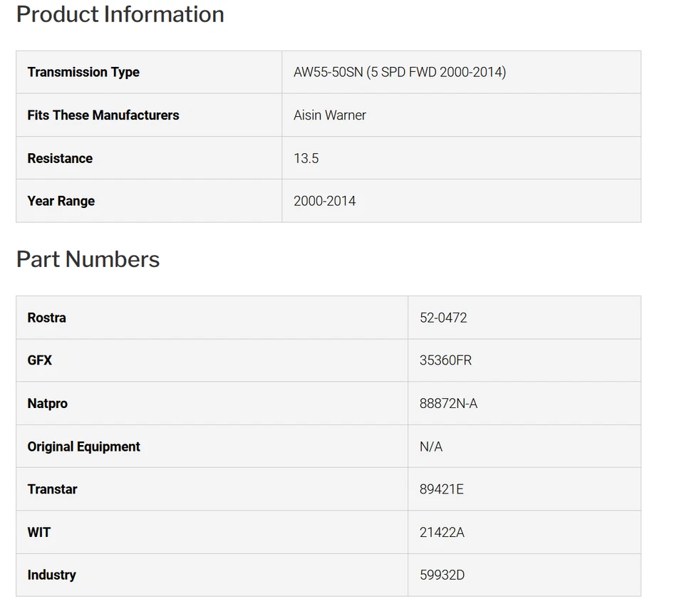The image size is (684, 616).
Task: Click the 2000-2014 year range value
Action: click(x=325, y=201)
